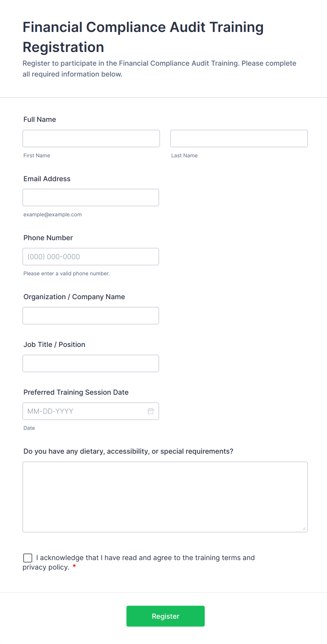Click the Job Title / Position field

pyautogui.click(x=91, y=363)
